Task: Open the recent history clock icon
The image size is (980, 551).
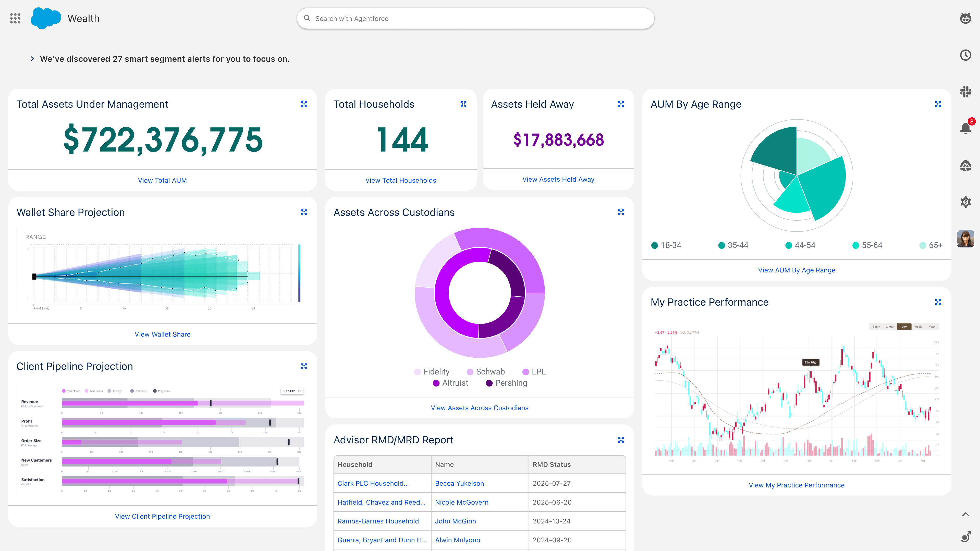Action: tap(965, 55)
